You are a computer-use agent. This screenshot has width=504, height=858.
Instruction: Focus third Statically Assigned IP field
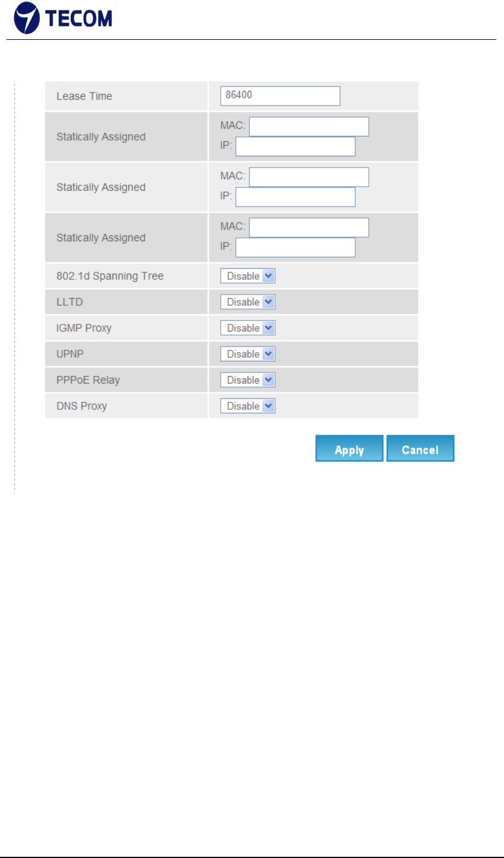pyautogui.click(x=296, y=247)
